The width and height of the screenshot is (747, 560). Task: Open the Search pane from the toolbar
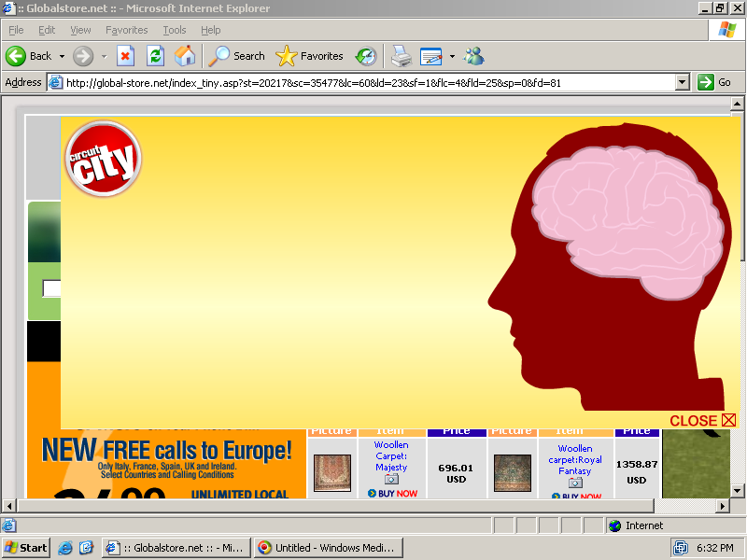click(237, 56)
